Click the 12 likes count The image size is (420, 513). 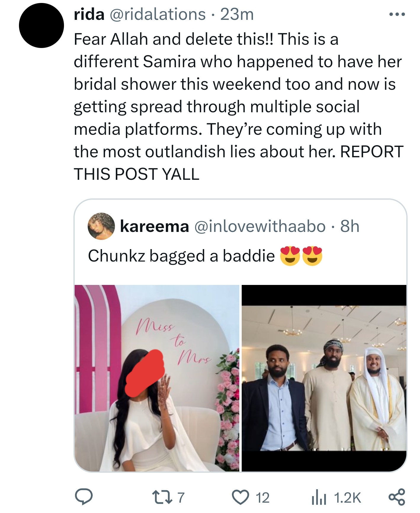(262, 498)
